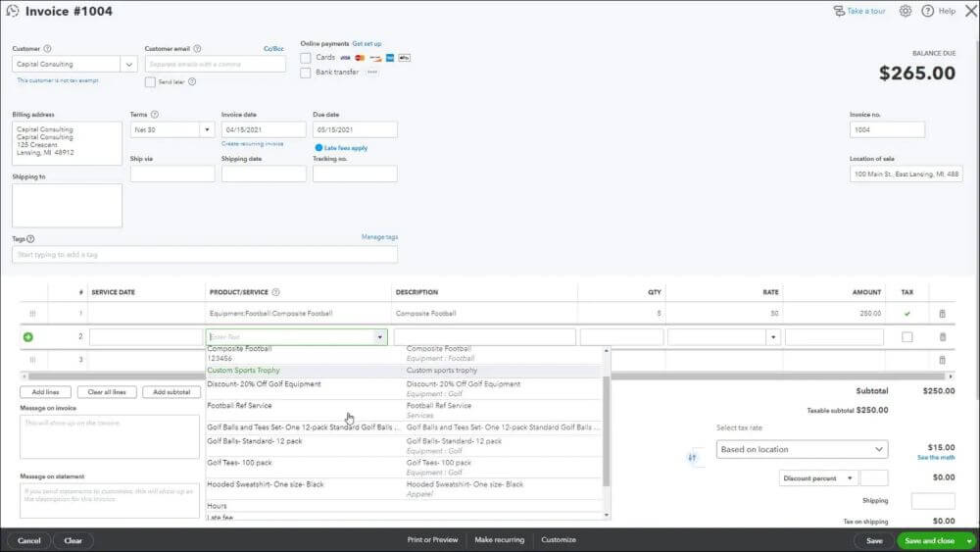
Task: Click the Tracking no. input field
Action: tap(355, 174)
